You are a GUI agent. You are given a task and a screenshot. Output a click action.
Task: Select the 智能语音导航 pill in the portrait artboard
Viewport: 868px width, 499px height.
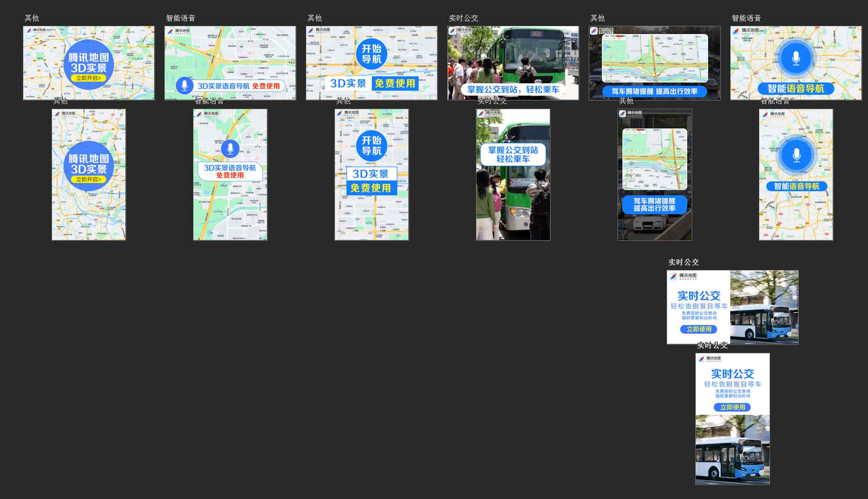(797, 186)
